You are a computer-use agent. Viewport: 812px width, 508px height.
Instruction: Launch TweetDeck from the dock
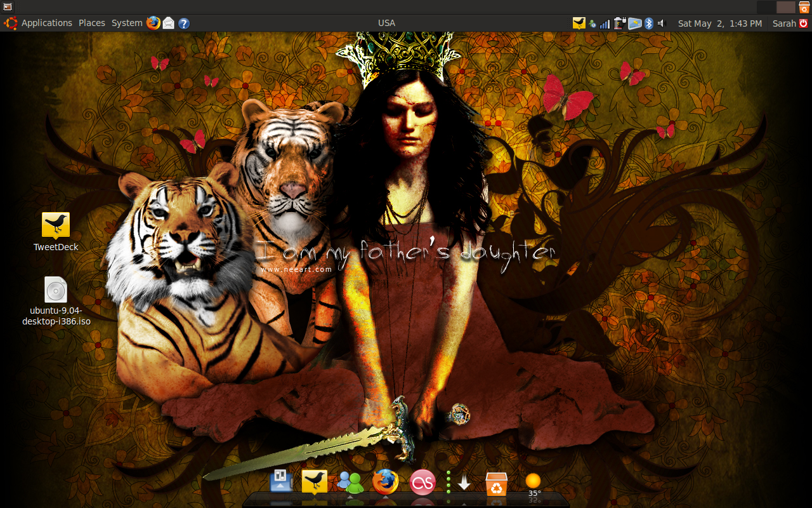pyautogui.click(x=315, y=482)
